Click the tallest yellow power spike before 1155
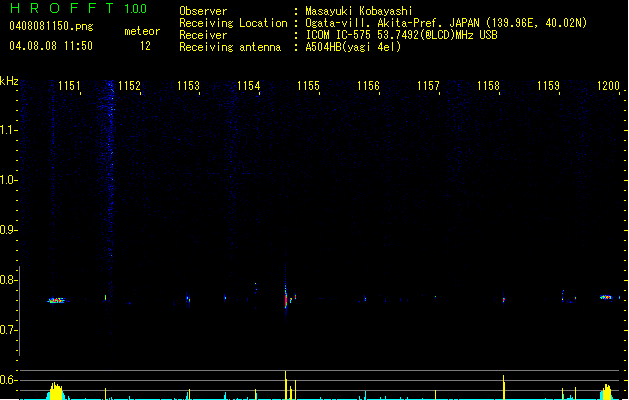 [286, 385]
